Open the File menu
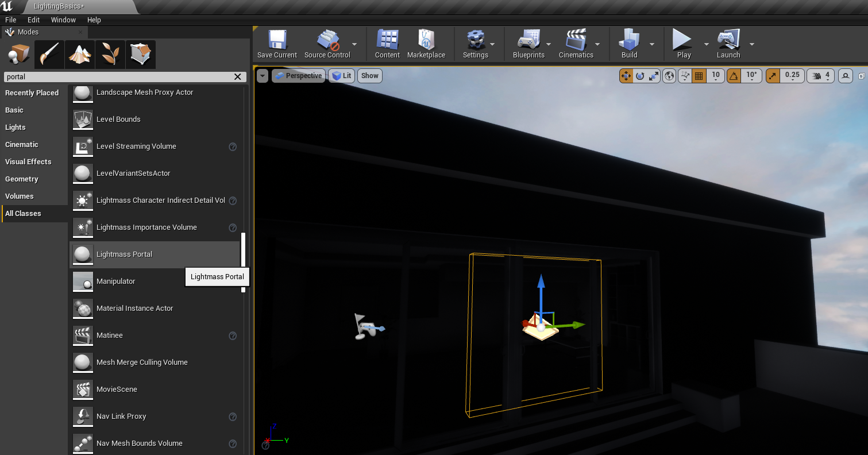This screenshot has height=455, width=868. point(10,20)
